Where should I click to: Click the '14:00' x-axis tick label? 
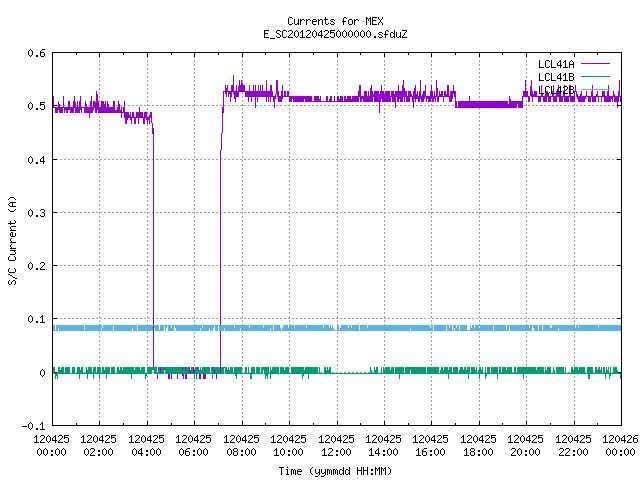[x=383, y=452]
